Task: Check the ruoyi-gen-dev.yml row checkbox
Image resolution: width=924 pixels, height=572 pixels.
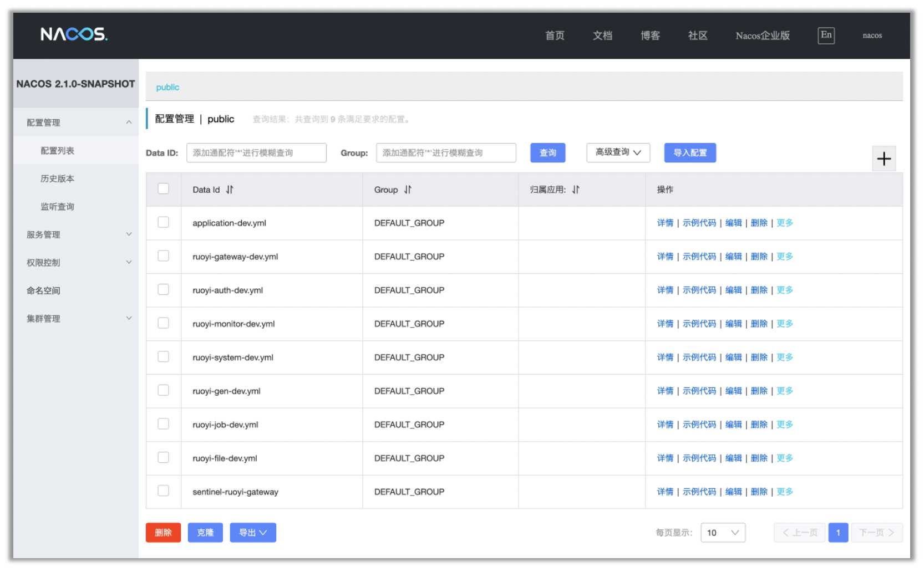Action: pos(163,390)
